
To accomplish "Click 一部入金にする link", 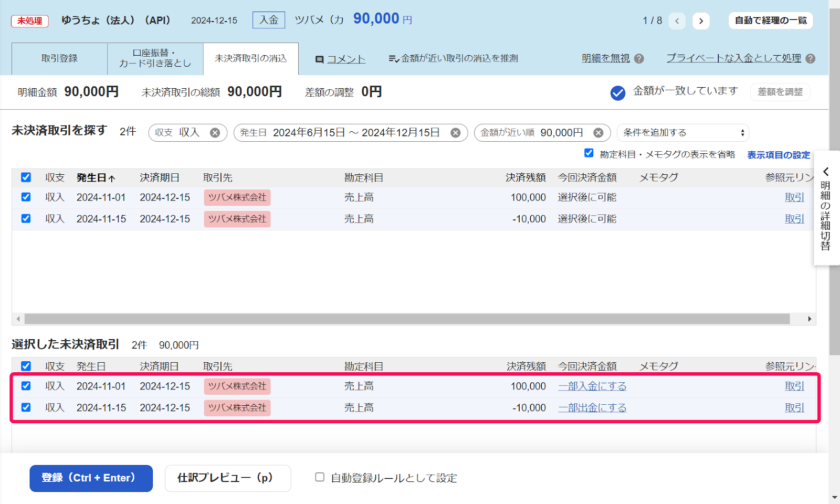I will (592, 386).
